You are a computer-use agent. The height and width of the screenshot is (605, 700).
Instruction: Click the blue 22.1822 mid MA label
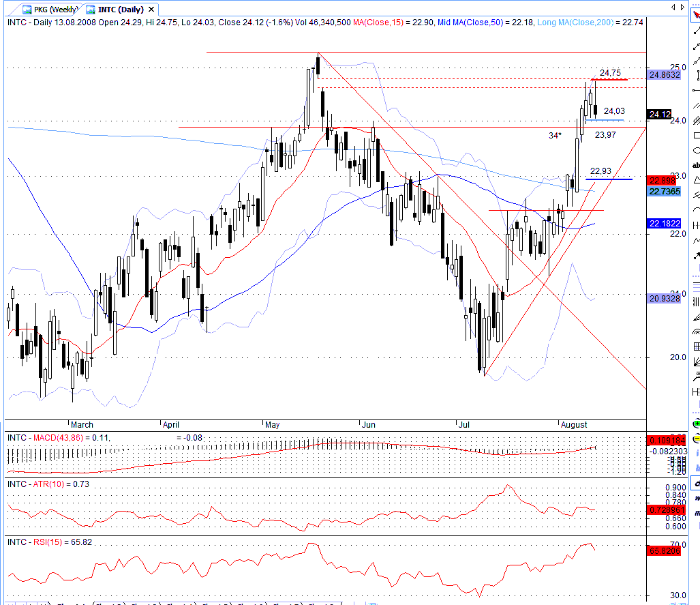[665, 224]
